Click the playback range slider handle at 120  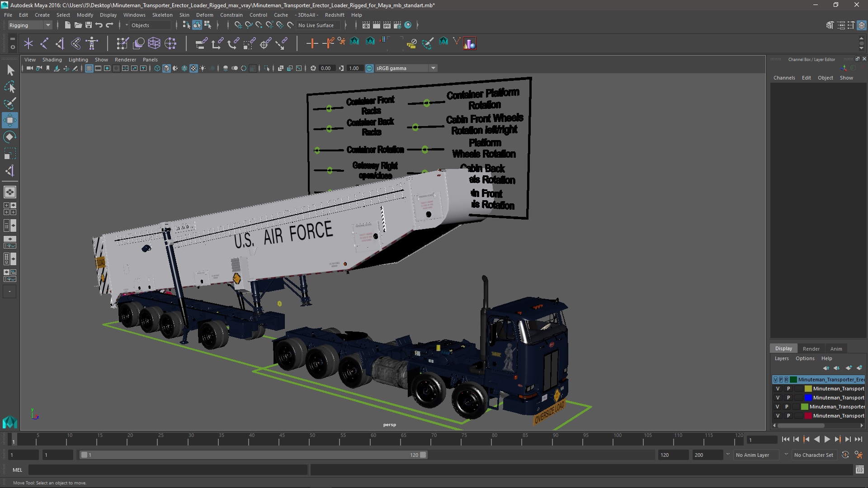coord(423,455)
